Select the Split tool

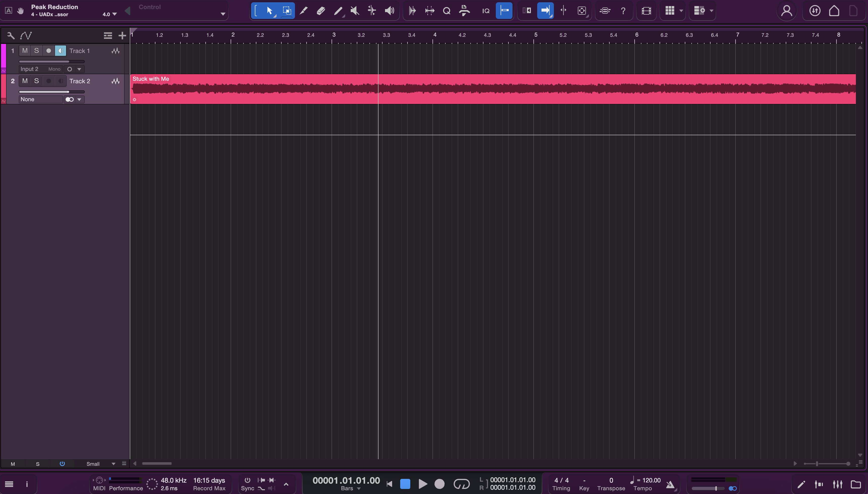tap(304, 11)
